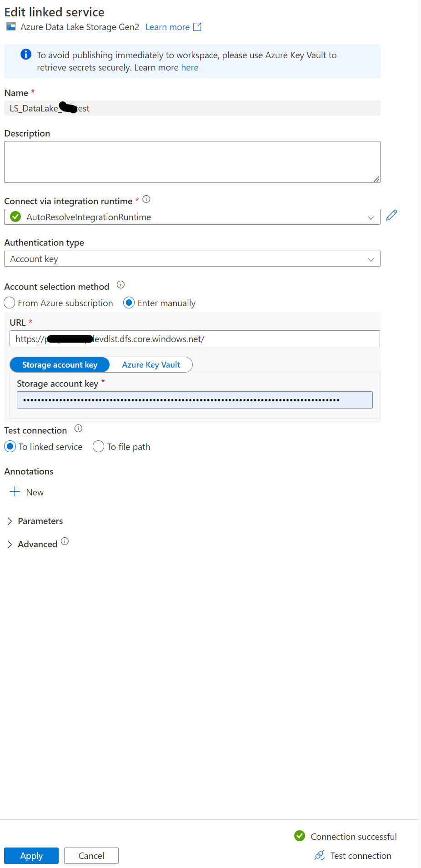
Task: Click the green Connection successful checkmark
Action: 300,836
